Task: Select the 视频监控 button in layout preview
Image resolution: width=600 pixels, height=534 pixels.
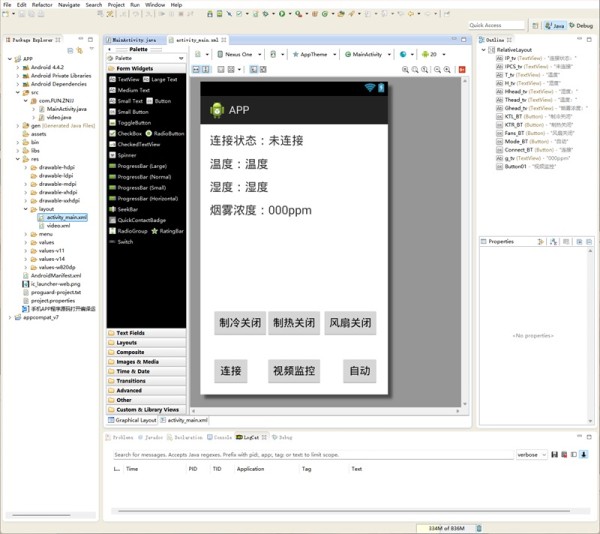Action: point(294,371)
